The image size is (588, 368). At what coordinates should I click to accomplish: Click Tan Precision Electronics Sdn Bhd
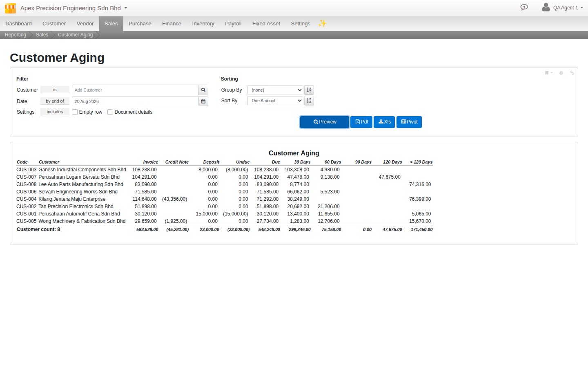76,206
